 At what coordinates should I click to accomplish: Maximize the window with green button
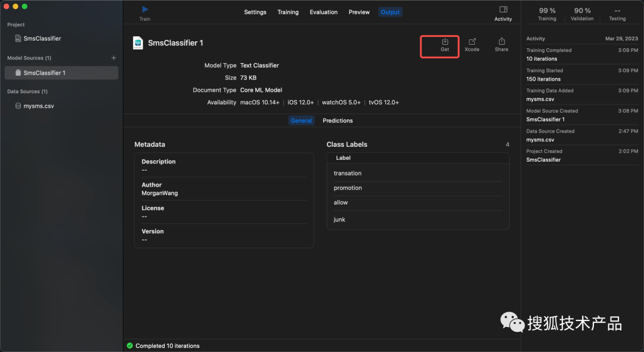click(x=24, y=6)
